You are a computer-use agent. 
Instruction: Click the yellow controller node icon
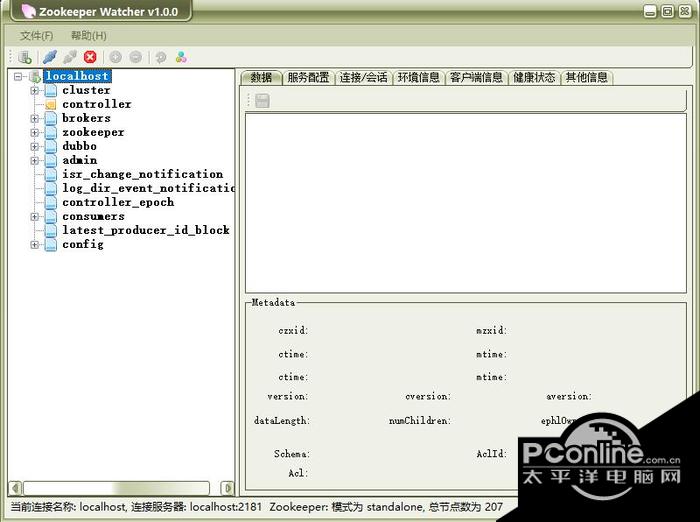(51, 104)
